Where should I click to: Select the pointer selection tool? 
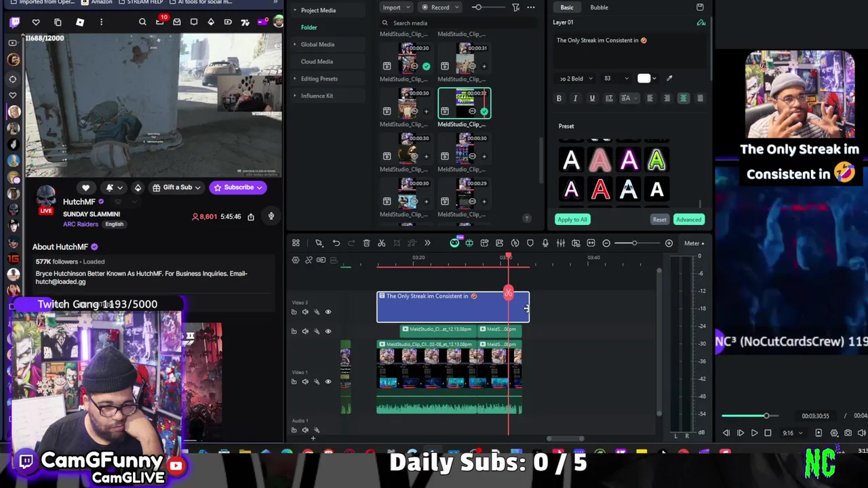coord(319,243)
